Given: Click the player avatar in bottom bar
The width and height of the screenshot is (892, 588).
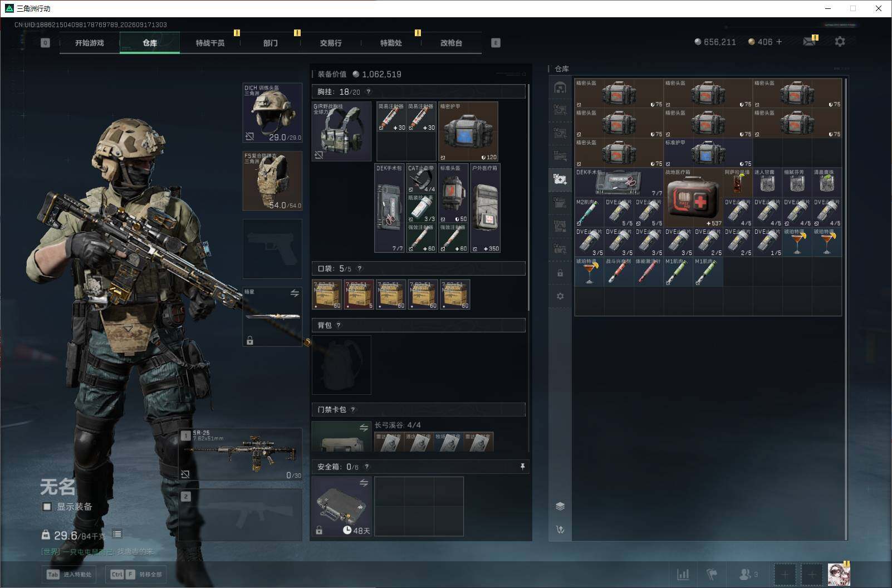Looking at the screenshot, I should [x=839, y=575].
